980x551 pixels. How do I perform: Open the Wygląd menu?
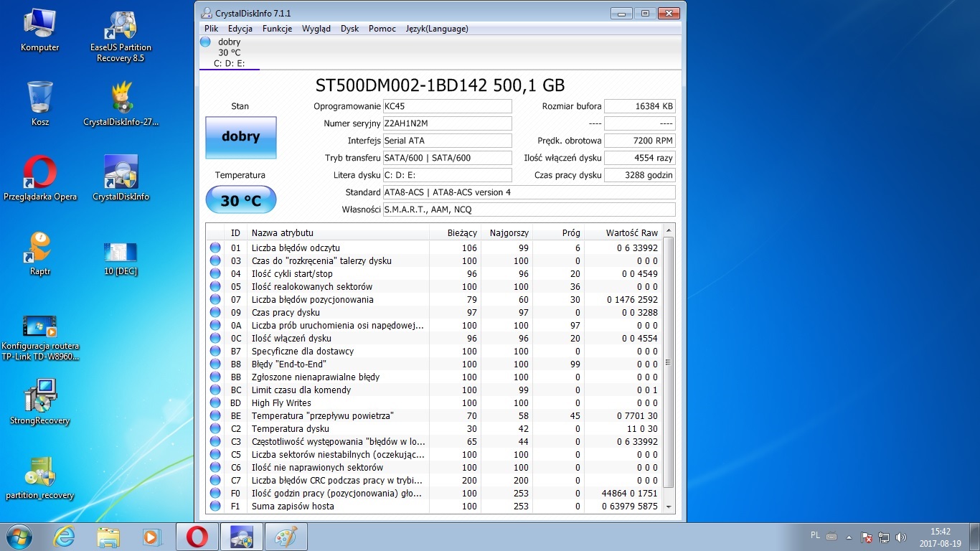[316, 29]
